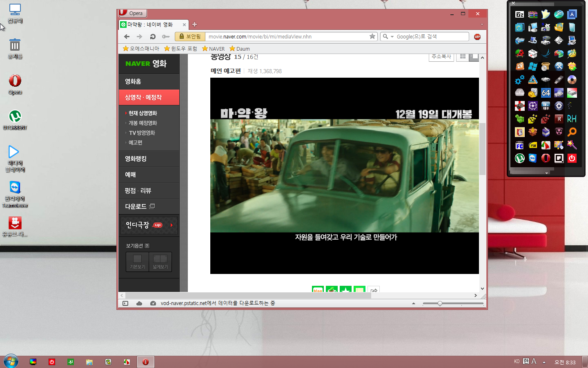Expand the zoom menu arrow in status bar

click(414, 303)
